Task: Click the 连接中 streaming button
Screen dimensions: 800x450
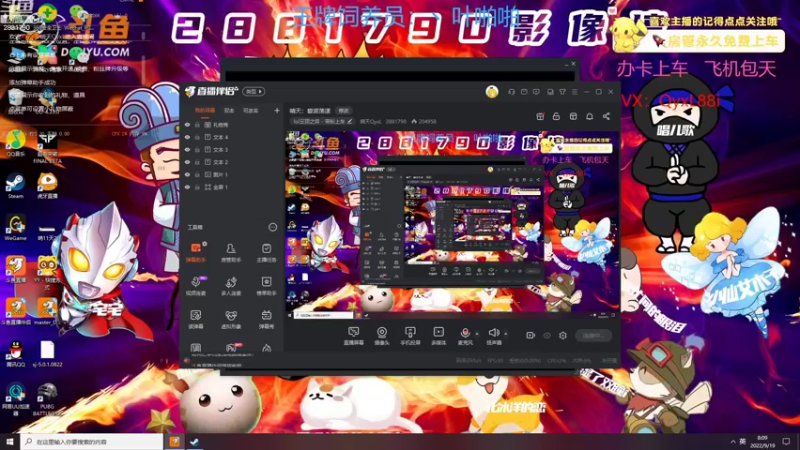Action: pyautogui.click(x=593, y=335)
